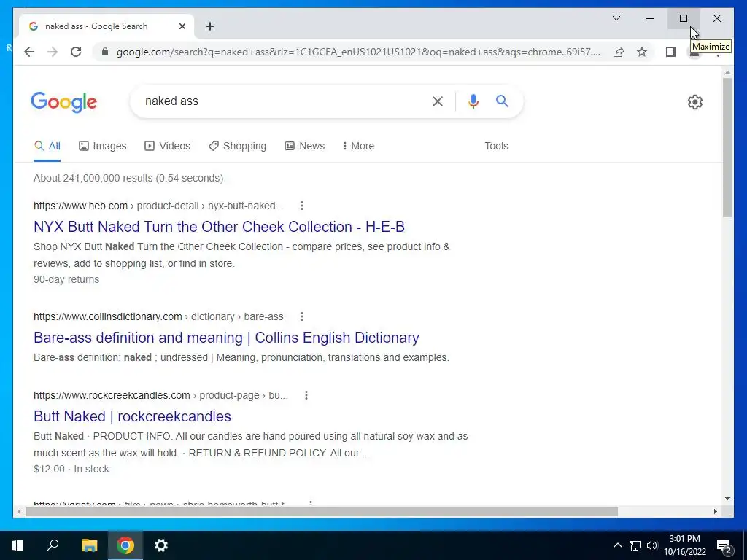Click the '$12.00 · In stock' text

pyautogui.click(x=71, y=469)
